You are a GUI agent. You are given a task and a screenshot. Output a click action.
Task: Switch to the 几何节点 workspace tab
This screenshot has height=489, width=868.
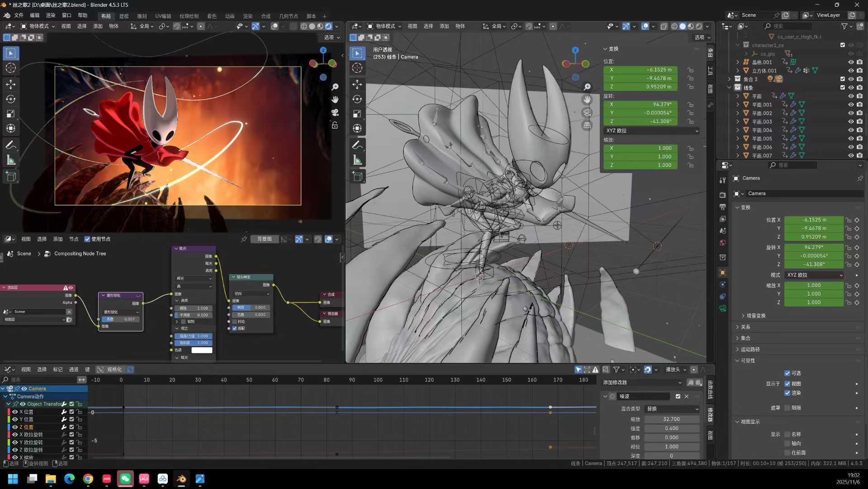coord(289,16)
